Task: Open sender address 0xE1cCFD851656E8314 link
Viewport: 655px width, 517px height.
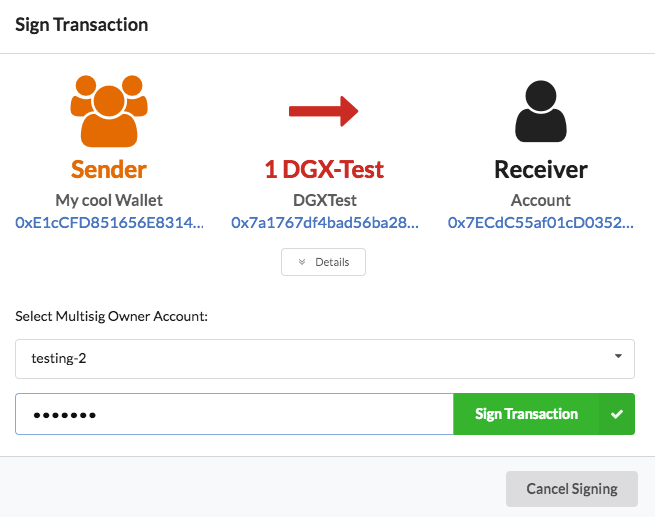Action: [x=109, y=222]
